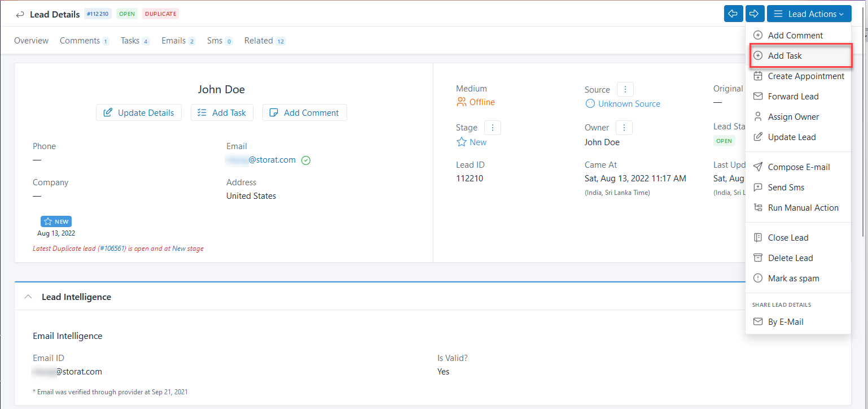
Task: Open the Source three-dot options menu
Action: click(x=625, y=89)
